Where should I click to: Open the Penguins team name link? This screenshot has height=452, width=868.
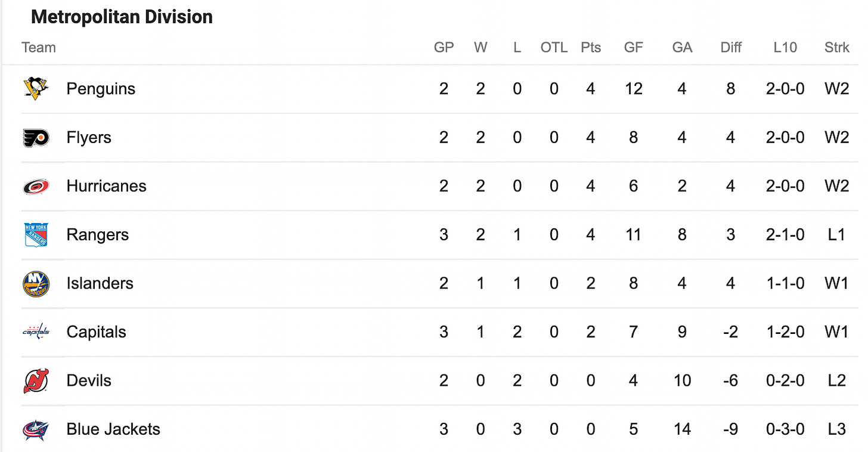[x=101, y=89]
